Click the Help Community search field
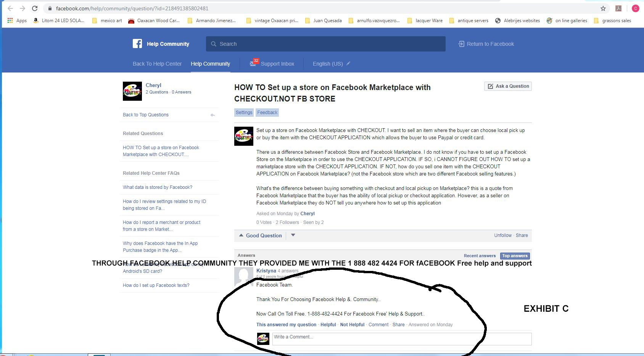 326,44
